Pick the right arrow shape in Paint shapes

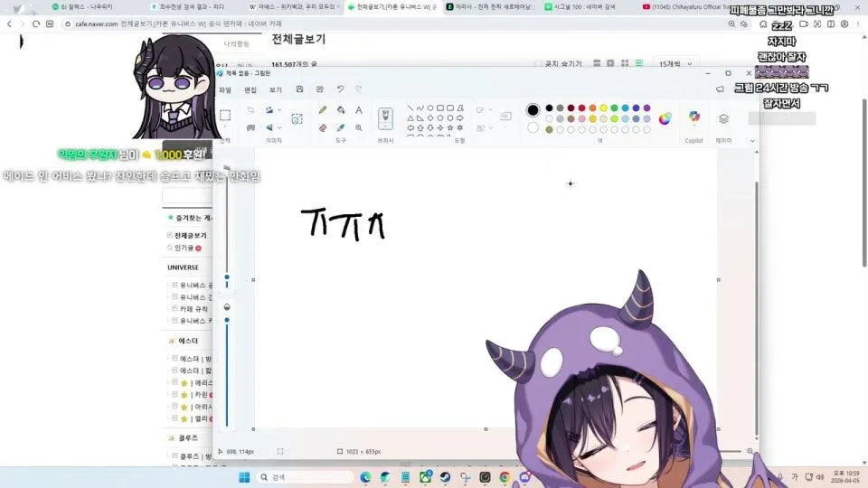pos(460,117)
